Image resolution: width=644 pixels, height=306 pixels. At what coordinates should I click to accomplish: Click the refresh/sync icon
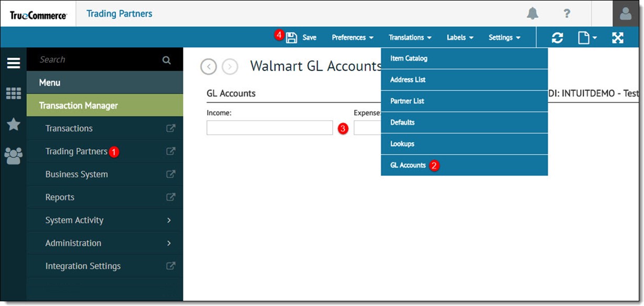[x=557, y=37]
